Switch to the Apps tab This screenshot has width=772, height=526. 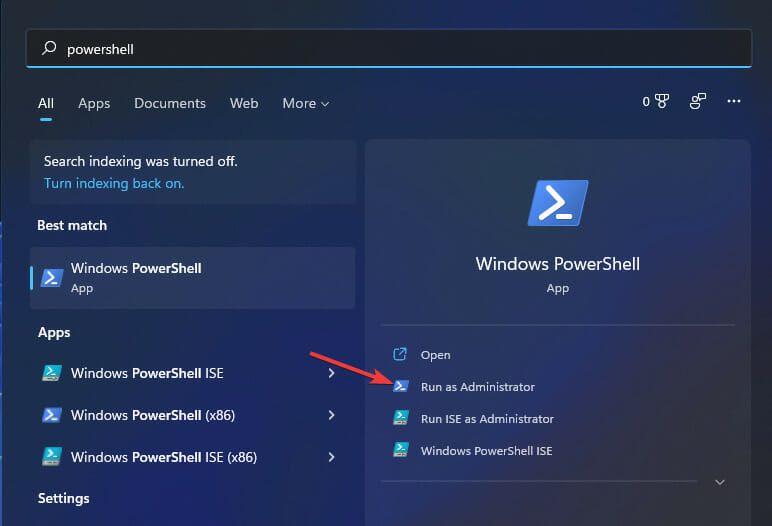pyautogui.click(x=94, y=103)
